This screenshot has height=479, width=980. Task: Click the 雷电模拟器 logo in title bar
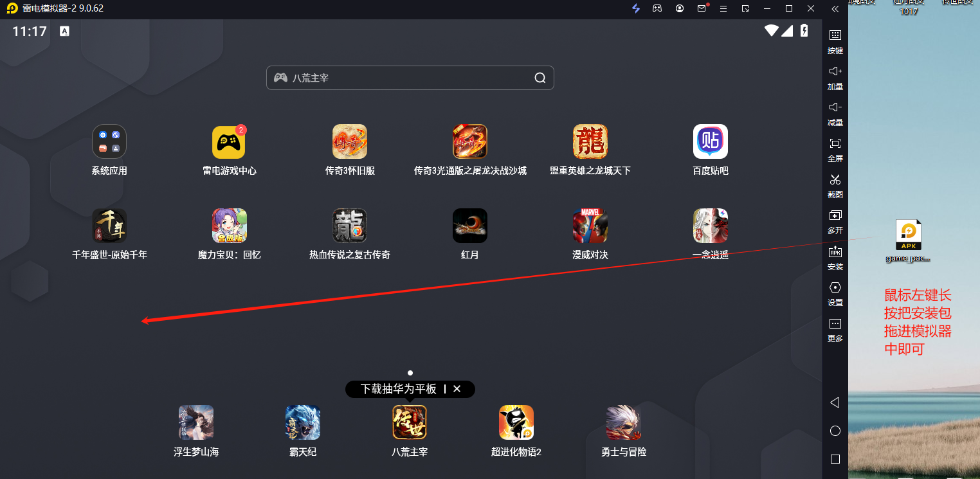[12, 8]
